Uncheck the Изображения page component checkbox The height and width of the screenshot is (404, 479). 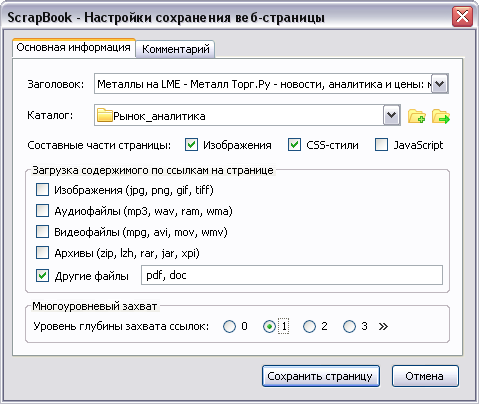(x=191, y=145)
